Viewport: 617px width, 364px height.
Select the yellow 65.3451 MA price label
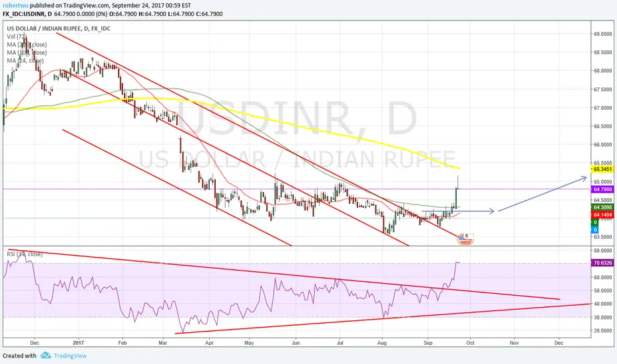tap(602, 169)
